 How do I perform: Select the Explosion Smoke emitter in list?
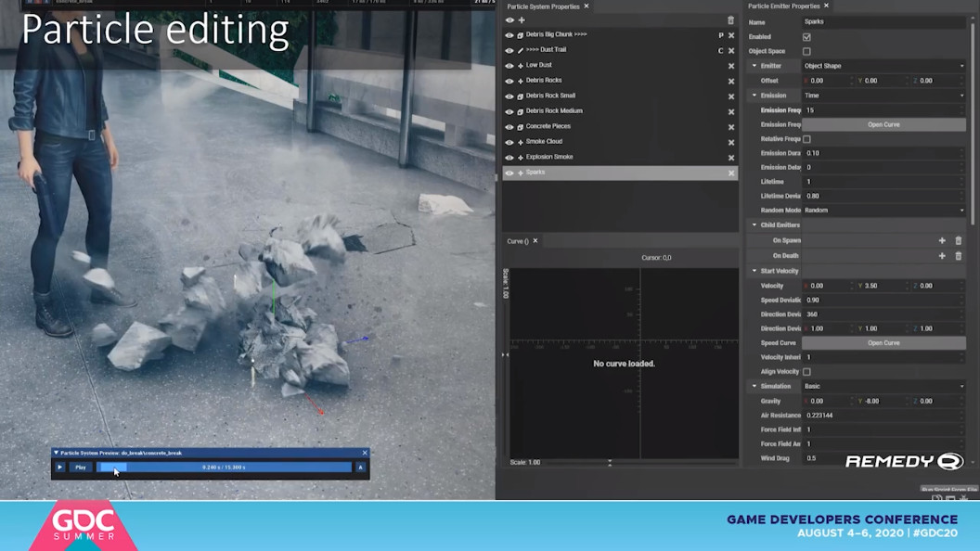click(x=549, y=157)
